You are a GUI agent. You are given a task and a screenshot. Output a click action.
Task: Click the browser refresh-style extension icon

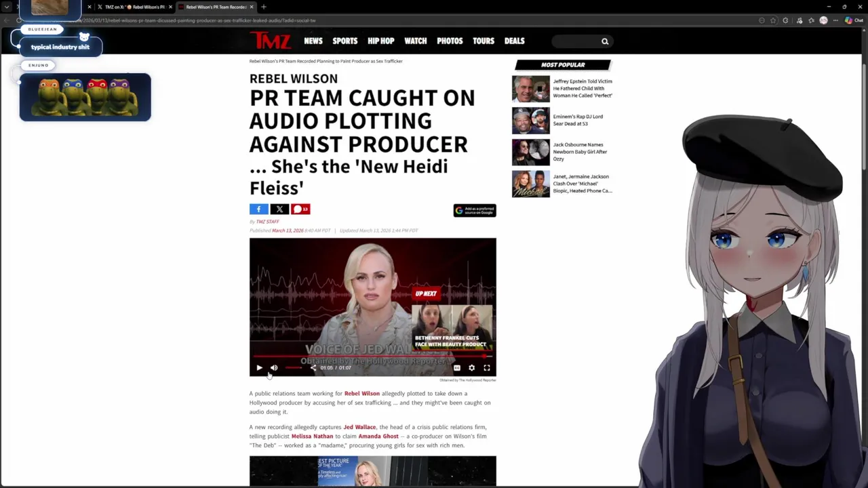785,20
